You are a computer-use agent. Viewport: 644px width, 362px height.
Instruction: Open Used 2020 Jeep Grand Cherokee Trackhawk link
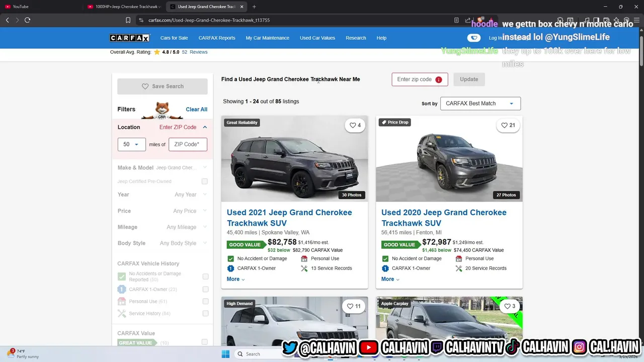coord(444,218)
